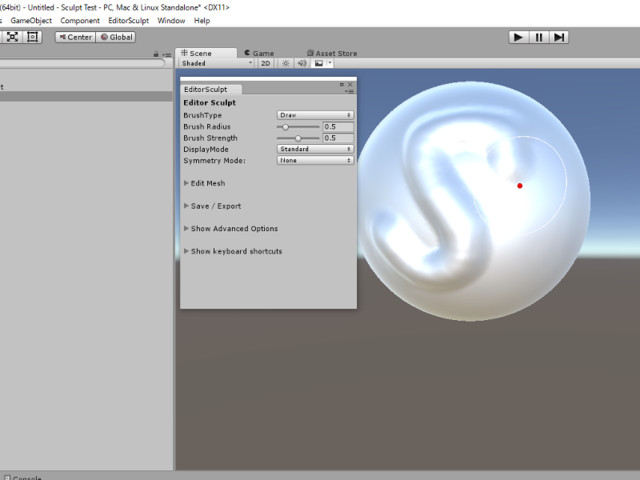The height and width of the screenshot is (480, 640).
Task: Click the Hierarchy search field
Action: 82,63
